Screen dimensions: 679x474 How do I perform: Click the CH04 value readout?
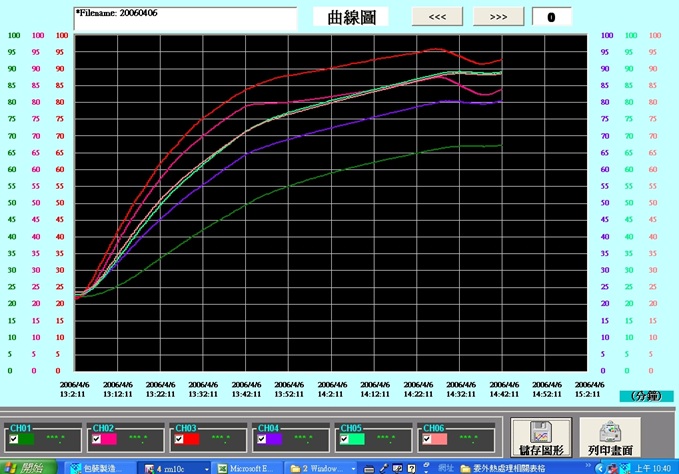(304, 439)
